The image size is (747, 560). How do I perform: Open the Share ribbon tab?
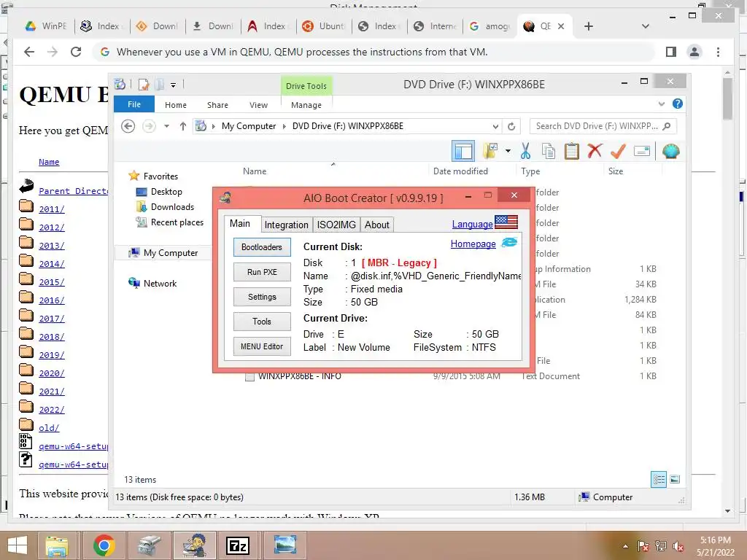(217, 105)
